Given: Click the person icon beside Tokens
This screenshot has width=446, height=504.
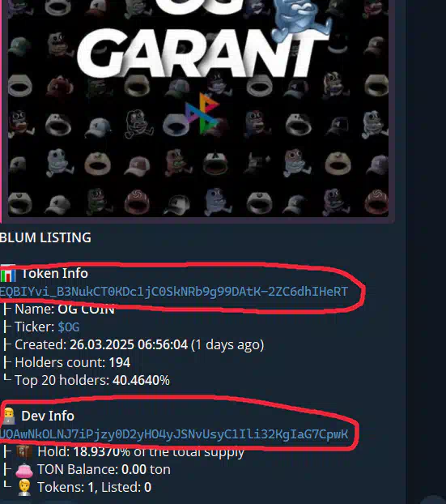Looking at the screenshot, I should pos(24,487).
